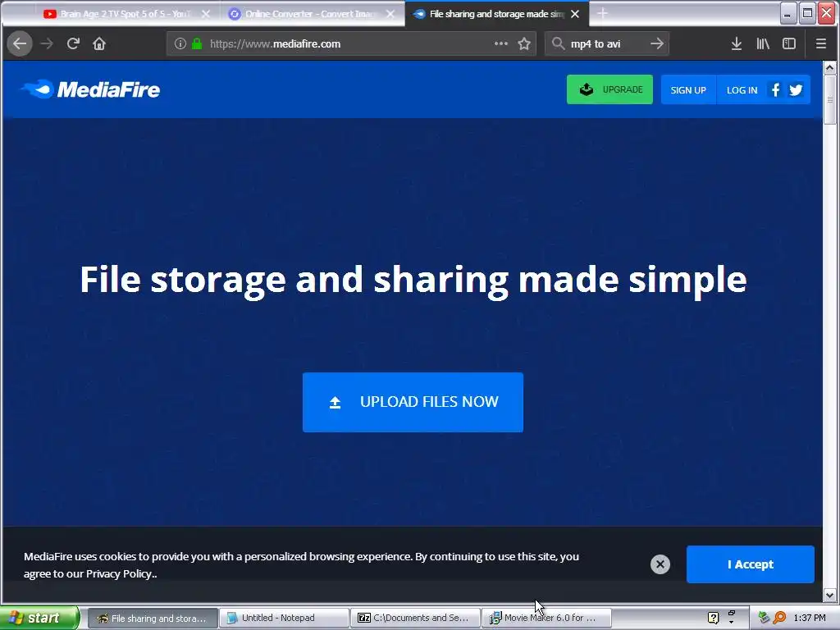Viewport: 840px width, 630px height.
Task: Click the search magnifier icon
Action: pyautogui.click(x=558, y=44)
